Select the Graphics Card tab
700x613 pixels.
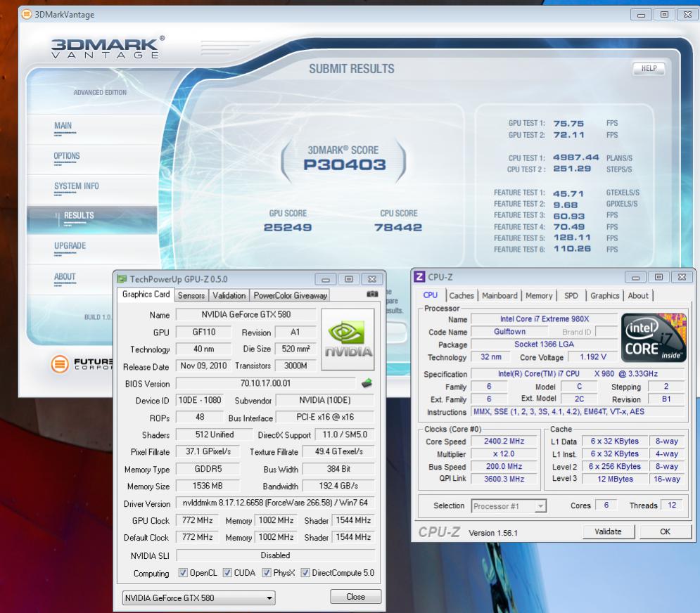[146, 295]
